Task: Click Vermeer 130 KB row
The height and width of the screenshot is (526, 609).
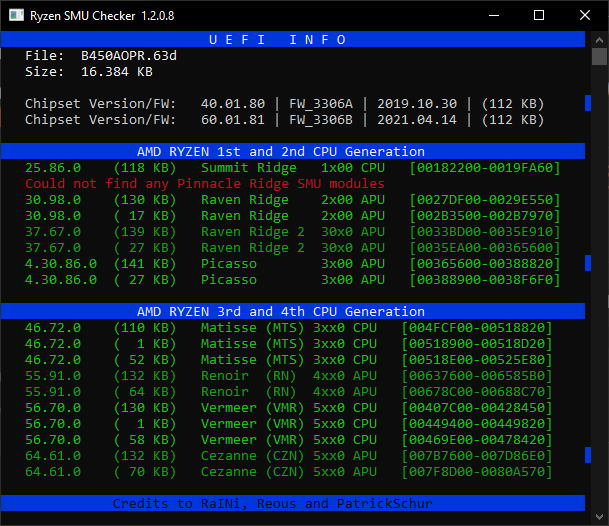Action: 289,408
